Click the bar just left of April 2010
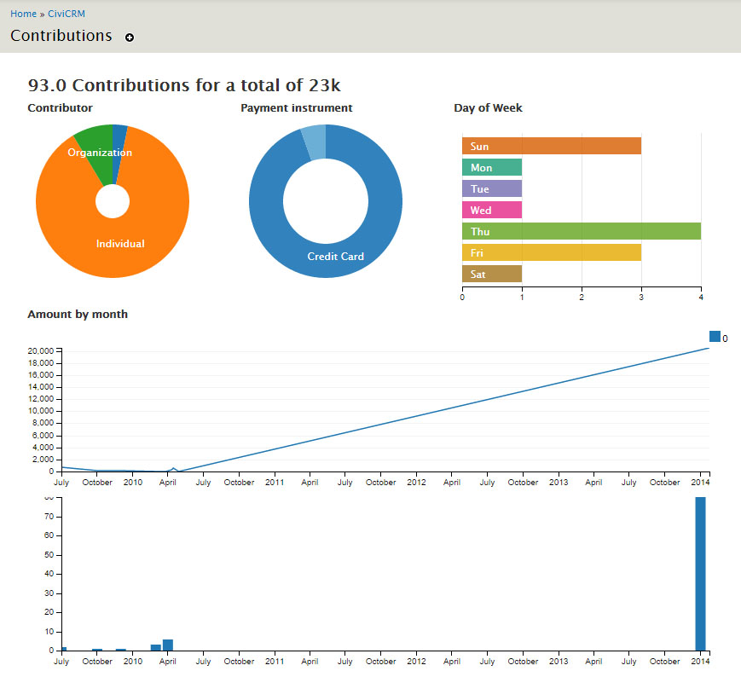 tap(156, 647)
